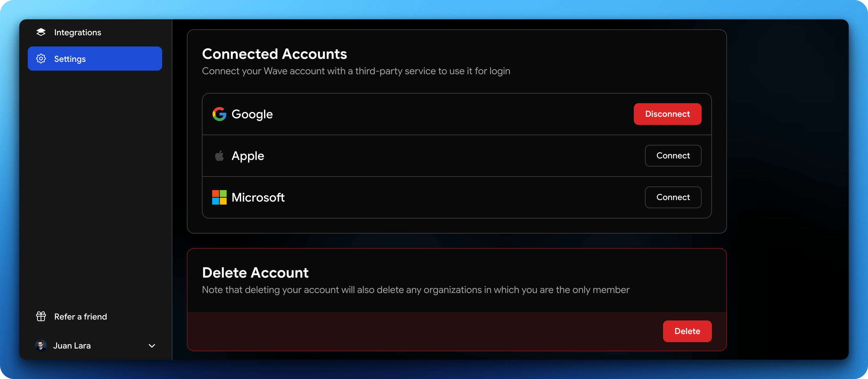Connect the Microsoft account

pyautogui.click(x=673, y=197)
